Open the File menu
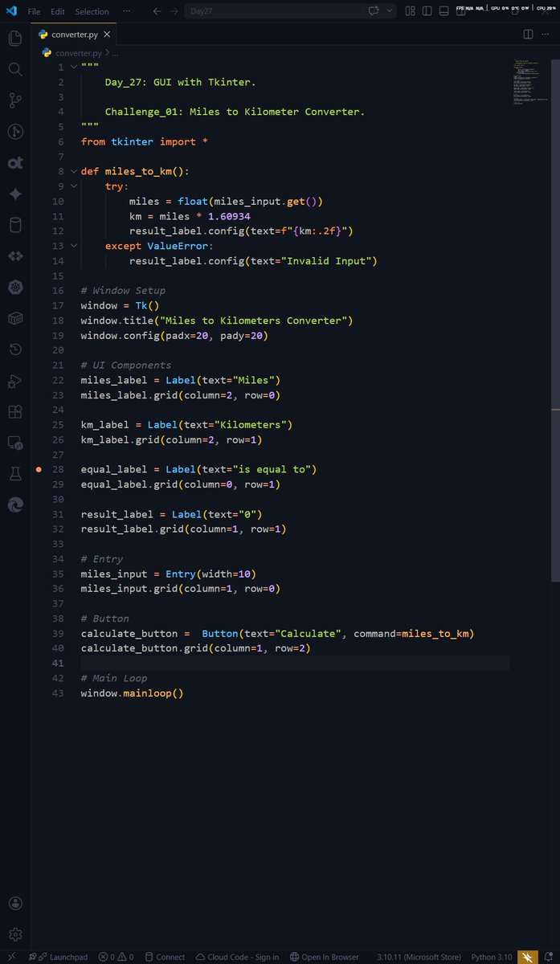560x964 pixels. click(x=35, y=11)
